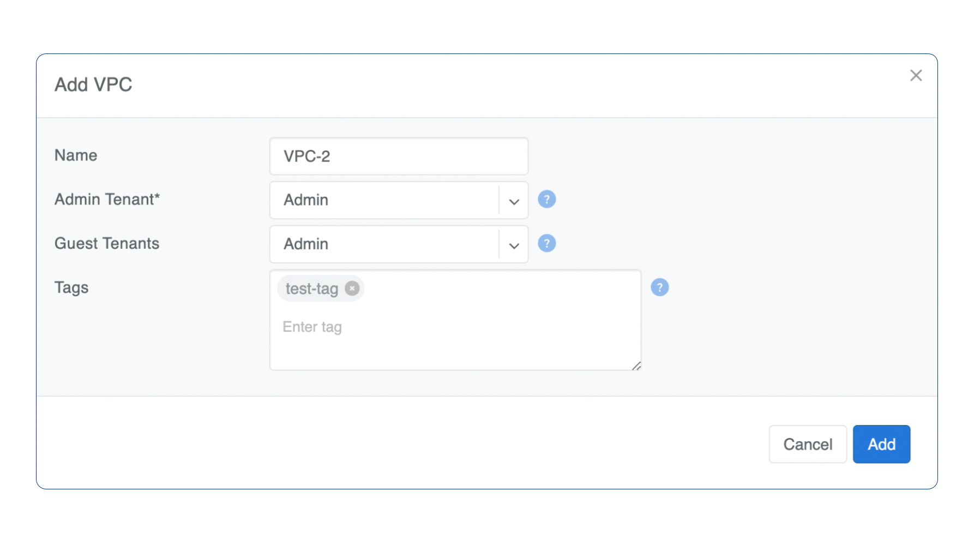980x539 pixels.
Task: Select the Admin Tenant value field
Action: coord(384,200)
